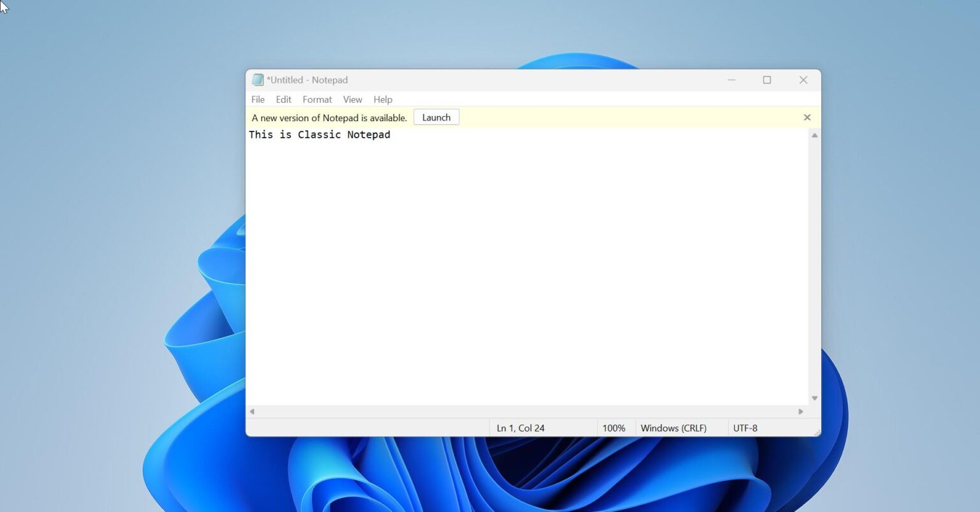
Task: Click the Notepad app icon in title bar
Action: [258, 80]
